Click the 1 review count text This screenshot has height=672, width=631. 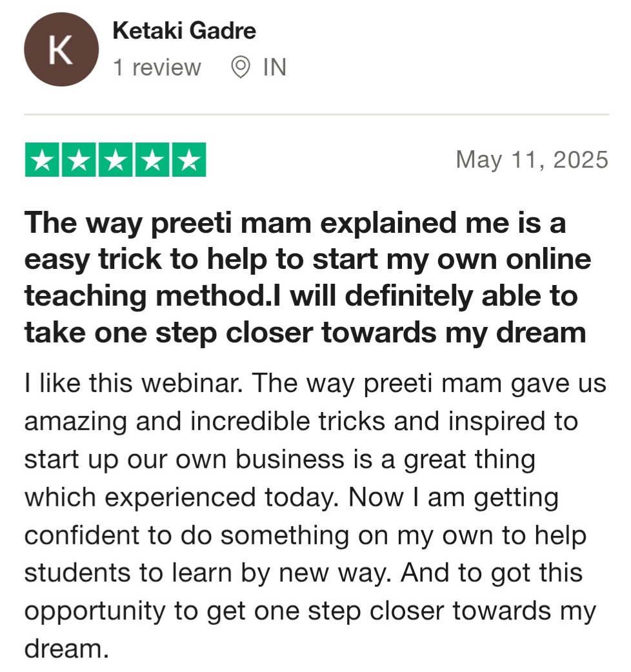click(157, 67)
